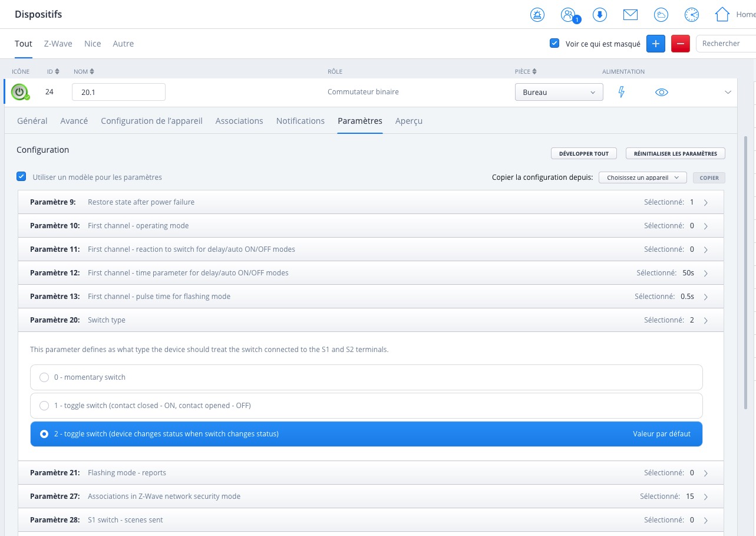Uncheck 'Voir ce qui est masqué' checkbox
This screenshot has width=756, height=536.
tap(554, 44)
